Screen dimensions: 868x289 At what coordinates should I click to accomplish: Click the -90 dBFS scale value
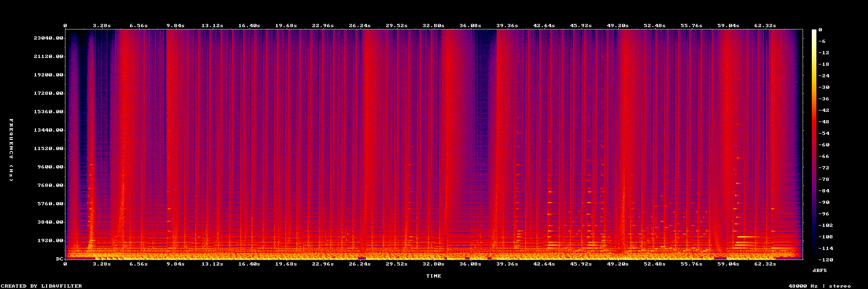[x=823, y=202]
